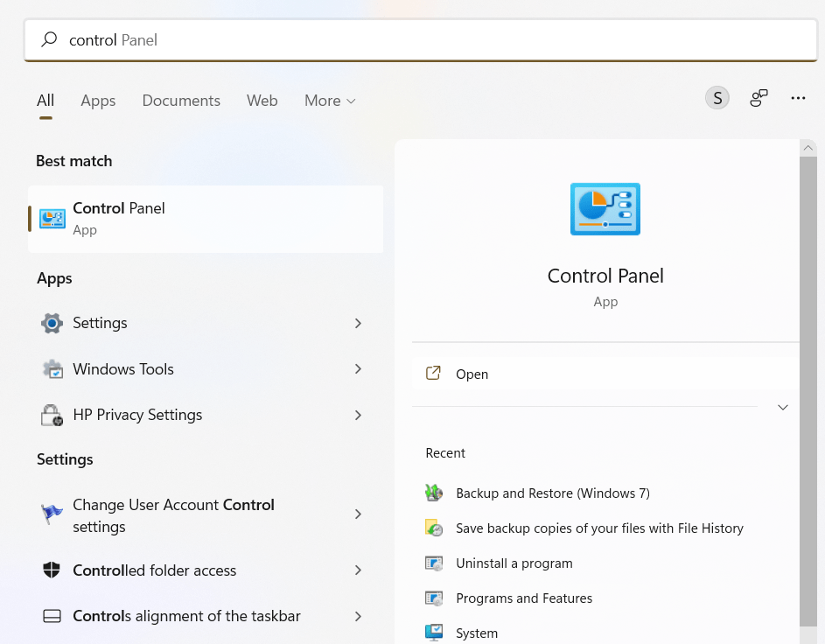The width and height of the screenshot is (825, 644).
Task: Expand the Settings result chevron
Action: coord(359,323)
